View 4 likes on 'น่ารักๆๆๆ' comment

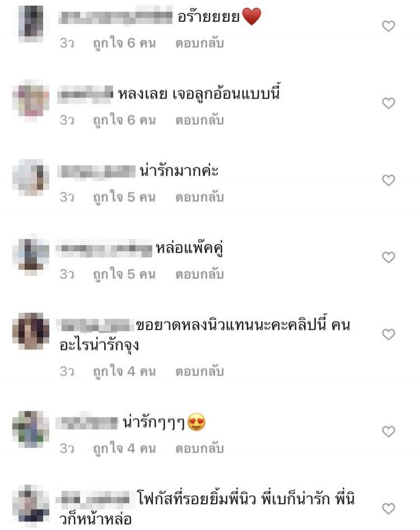pyautogui.click(x=124, y=449)
